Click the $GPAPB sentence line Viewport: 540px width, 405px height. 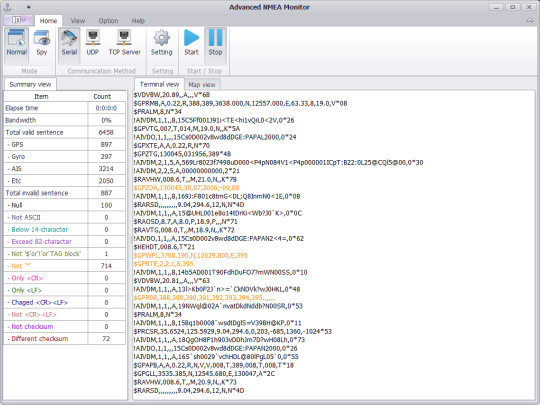tap(214, 365)
